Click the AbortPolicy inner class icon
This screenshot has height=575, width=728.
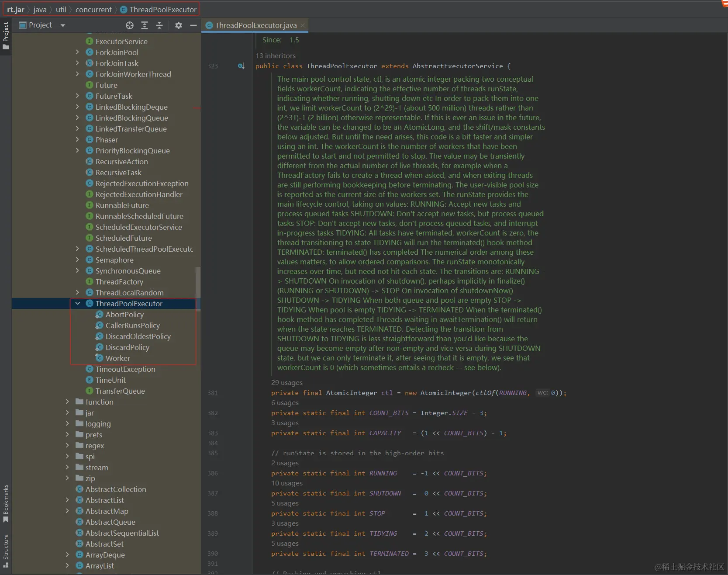[x=100, y=314]
